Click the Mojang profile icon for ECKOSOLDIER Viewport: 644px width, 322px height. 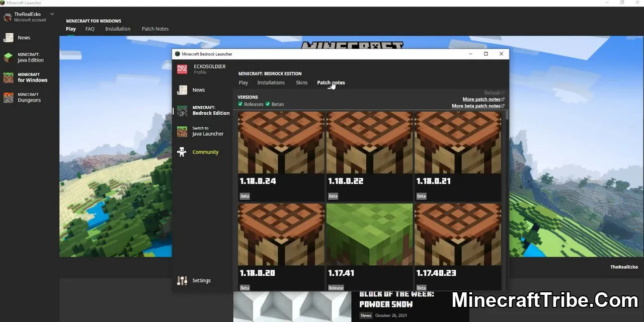[x=182, y=69]
